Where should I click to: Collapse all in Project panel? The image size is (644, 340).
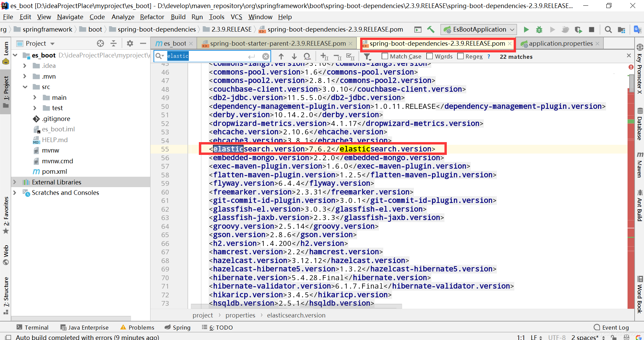coord(114,43)
